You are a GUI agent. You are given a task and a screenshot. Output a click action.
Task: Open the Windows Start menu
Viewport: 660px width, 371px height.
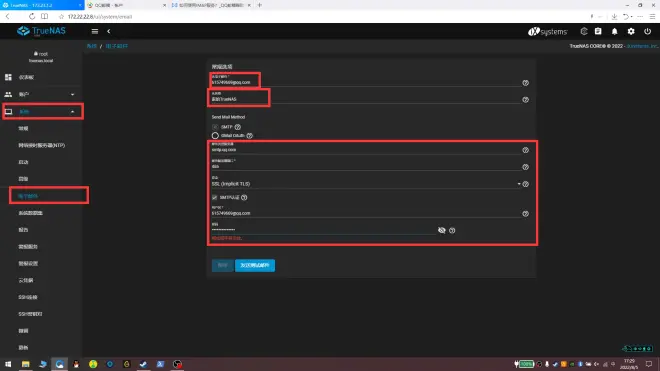[x=8, y=364]
